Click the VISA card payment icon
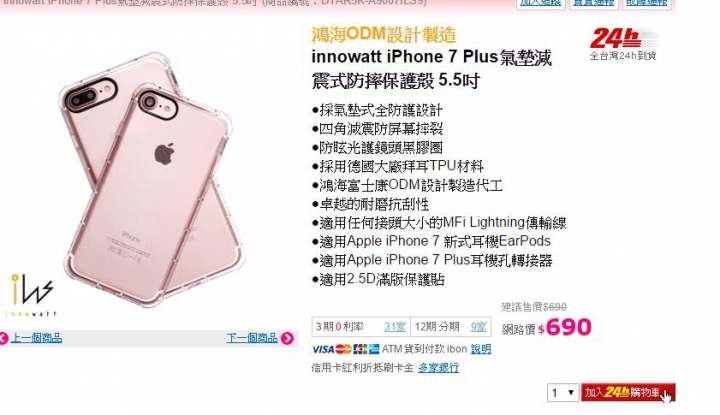 pos(323,349)
